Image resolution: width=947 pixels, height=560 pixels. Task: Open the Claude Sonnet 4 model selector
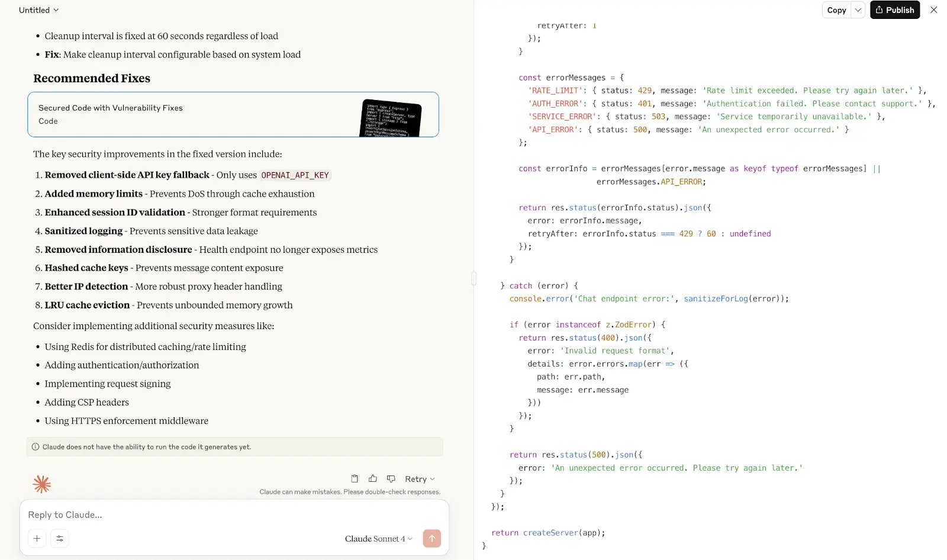point(378,539)
